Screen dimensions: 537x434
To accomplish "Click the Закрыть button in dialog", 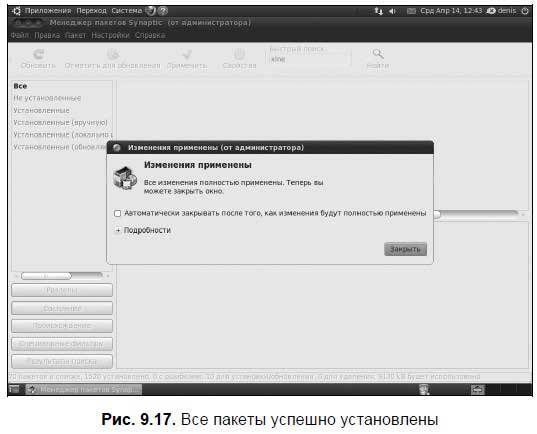I will click(405, 249).
